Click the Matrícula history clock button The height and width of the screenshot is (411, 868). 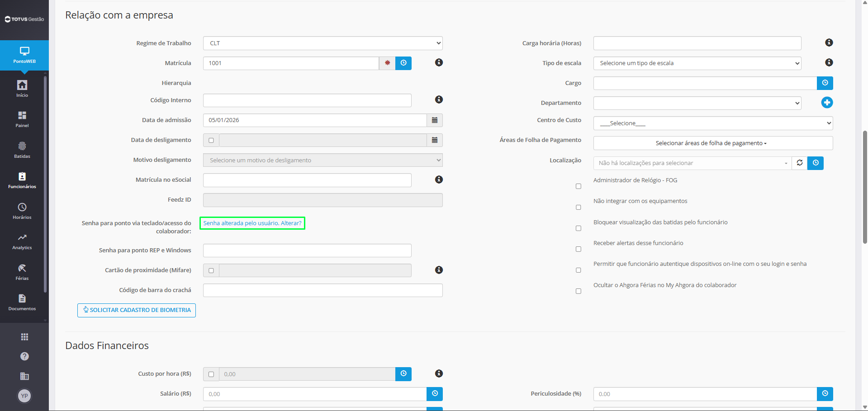tap(403, 63)
